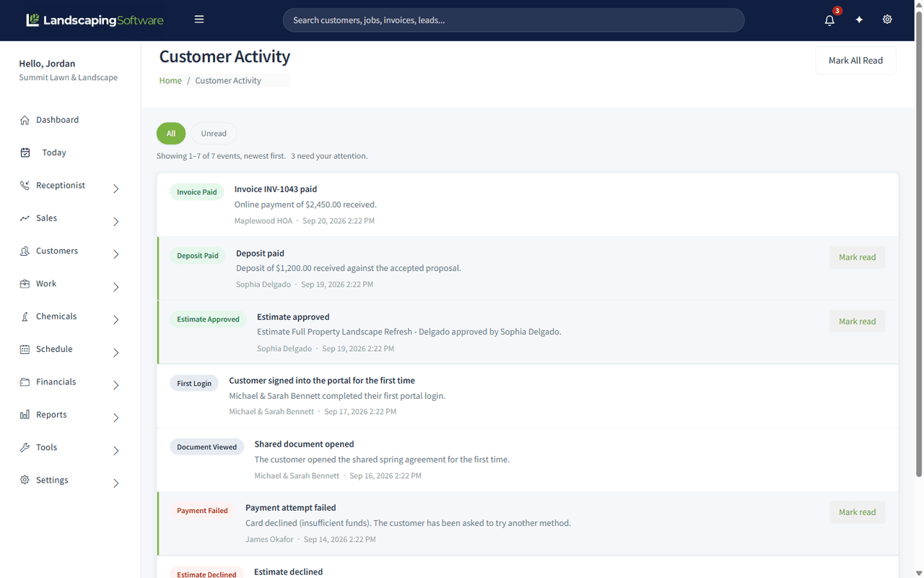Switch to the Unread filter tab

[214, 134]
